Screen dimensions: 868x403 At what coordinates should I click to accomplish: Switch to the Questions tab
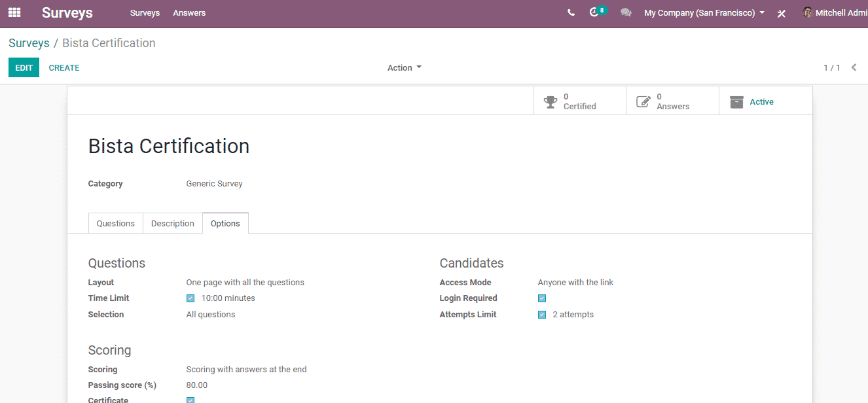point(115,223)
